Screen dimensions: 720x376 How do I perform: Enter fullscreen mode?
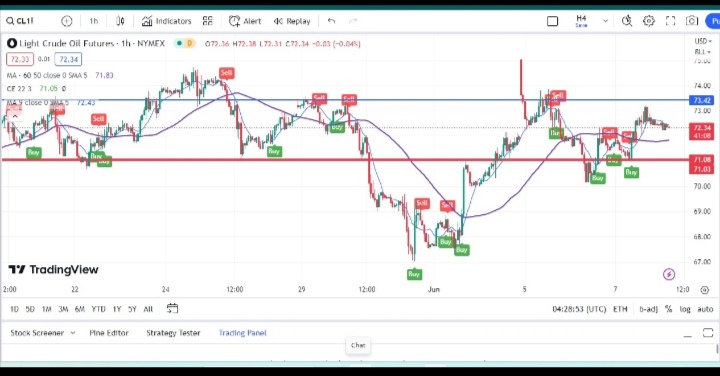click(670, 21)
